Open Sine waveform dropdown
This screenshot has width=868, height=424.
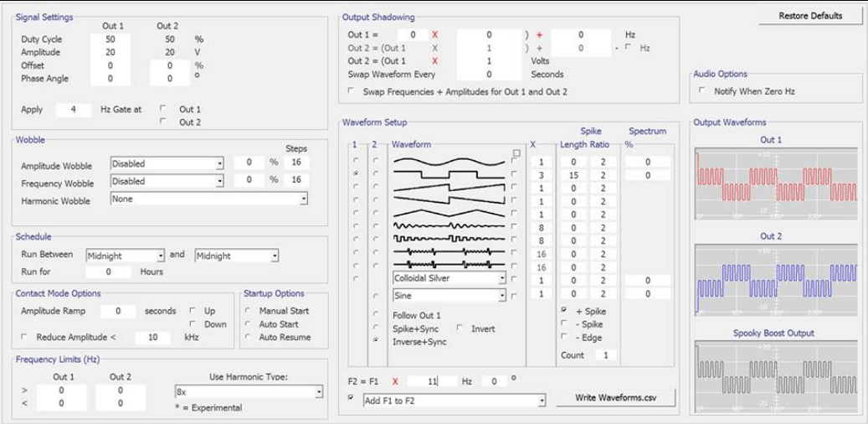[449, 296]
